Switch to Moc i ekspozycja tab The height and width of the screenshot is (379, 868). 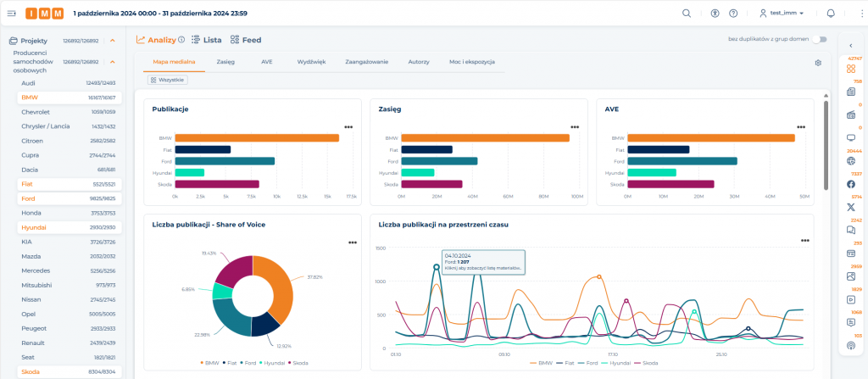[471, 62]
